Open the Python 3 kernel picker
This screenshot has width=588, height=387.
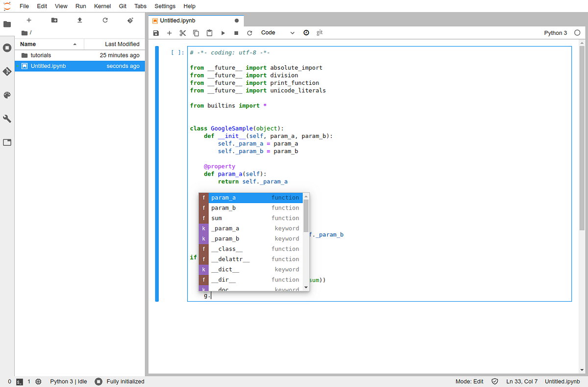(x=555, y=32)
